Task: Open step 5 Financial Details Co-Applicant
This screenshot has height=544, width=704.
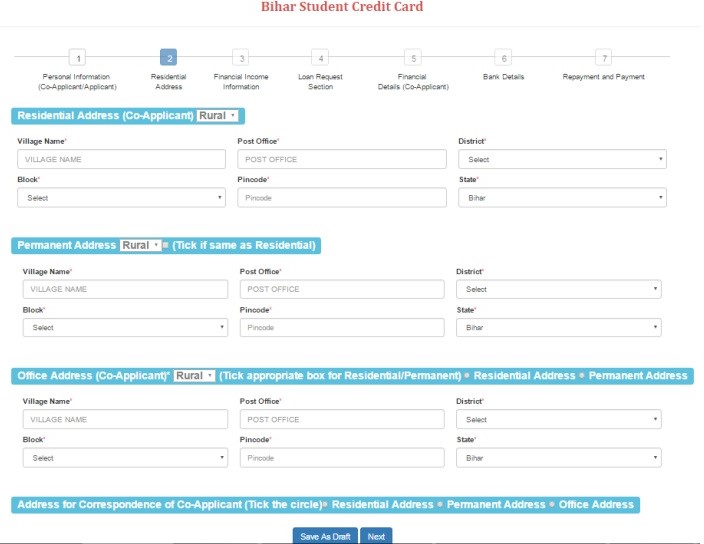Action: coord(413,58)
